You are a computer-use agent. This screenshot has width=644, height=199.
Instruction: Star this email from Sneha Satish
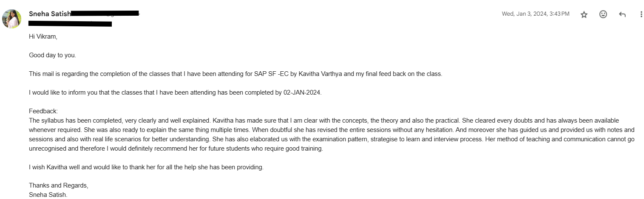coord(584,14)
